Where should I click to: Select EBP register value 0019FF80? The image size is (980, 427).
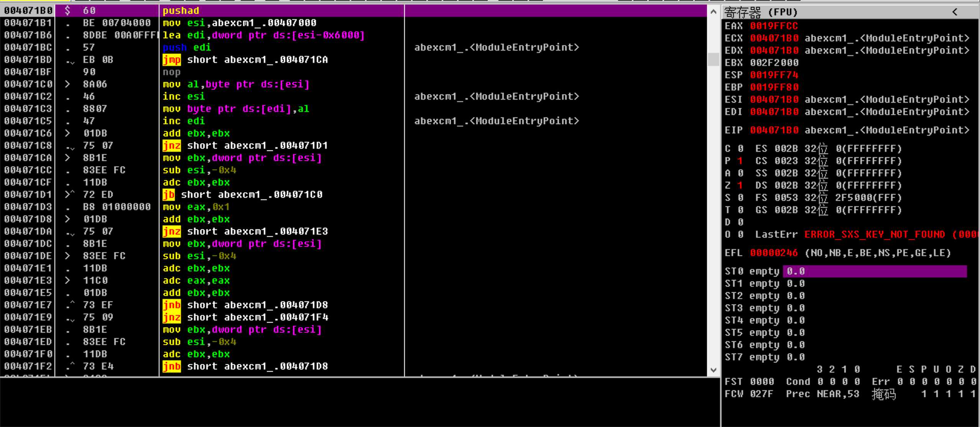[774, 87]
